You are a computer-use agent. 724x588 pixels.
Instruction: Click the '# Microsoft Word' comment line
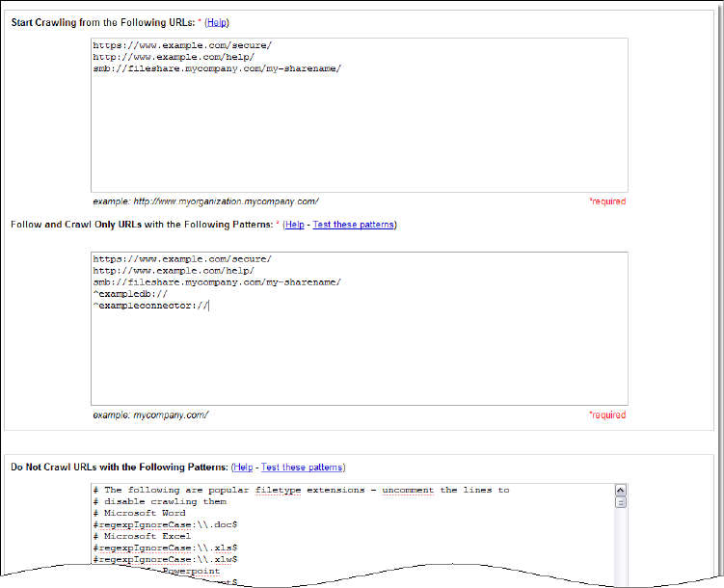(140, 513)
